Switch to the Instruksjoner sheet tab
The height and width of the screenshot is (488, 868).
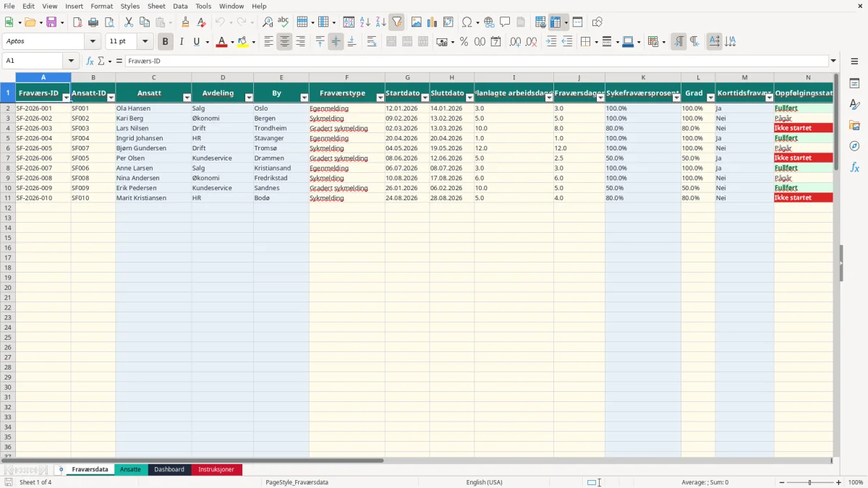[x=216, y=470]
